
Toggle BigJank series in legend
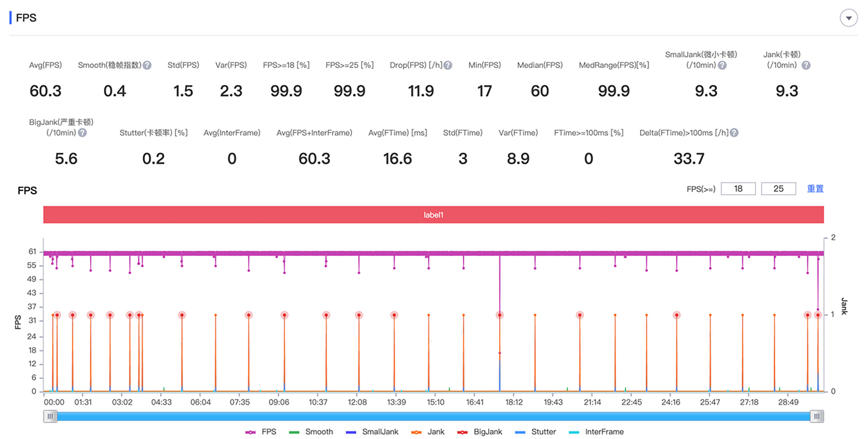pyautogui.click(x=480, y=432)
